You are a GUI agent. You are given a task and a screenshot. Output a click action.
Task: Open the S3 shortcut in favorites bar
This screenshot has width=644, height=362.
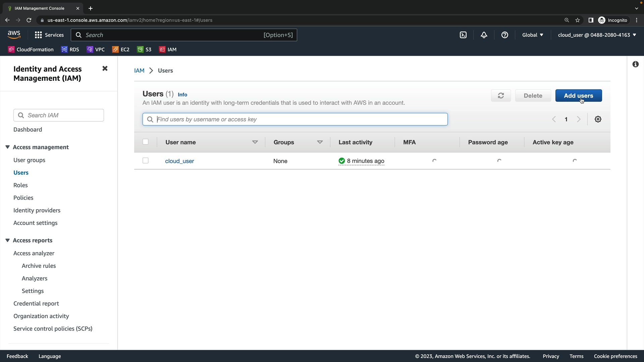[x=144, y=50]
